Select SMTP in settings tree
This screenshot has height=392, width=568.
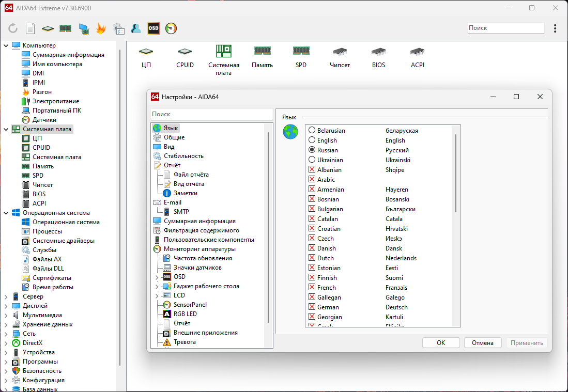(x=181, y=211)
